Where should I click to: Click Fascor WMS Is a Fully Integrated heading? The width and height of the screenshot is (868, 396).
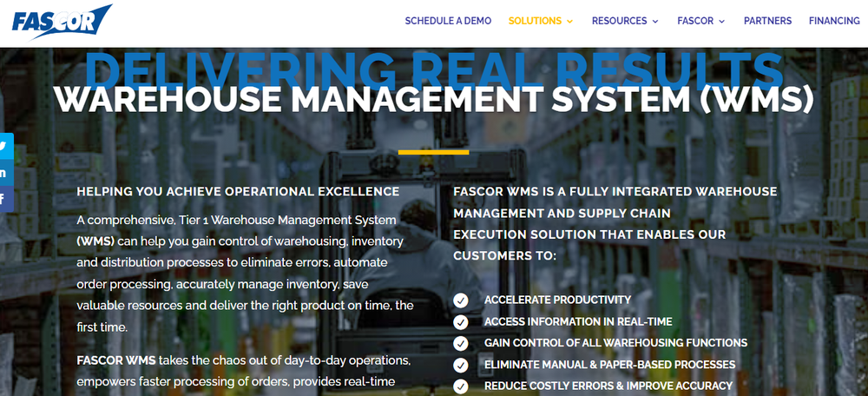615,224
